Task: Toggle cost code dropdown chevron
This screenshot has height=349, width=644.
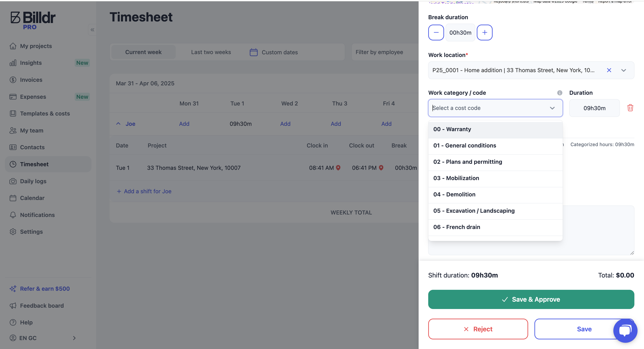Action: [x=552, y=108]
